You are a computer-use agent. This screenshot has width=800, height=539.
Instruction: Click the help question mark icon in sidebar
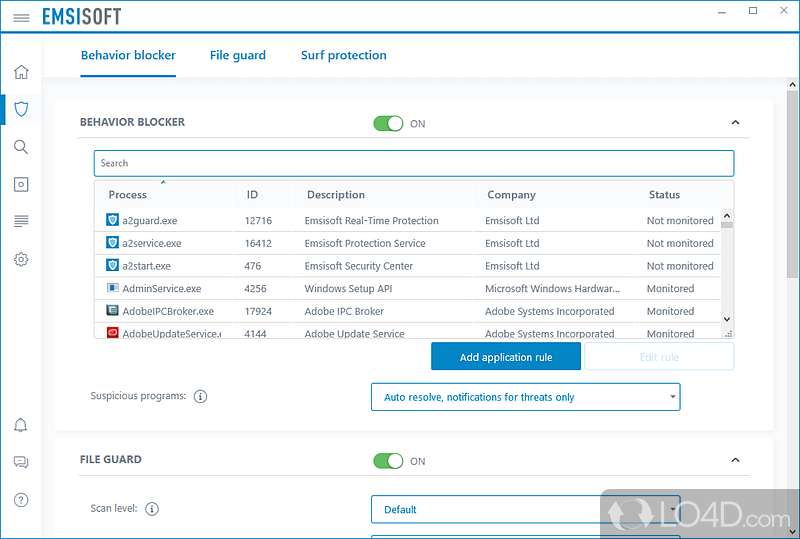click(x=21, y=500)
